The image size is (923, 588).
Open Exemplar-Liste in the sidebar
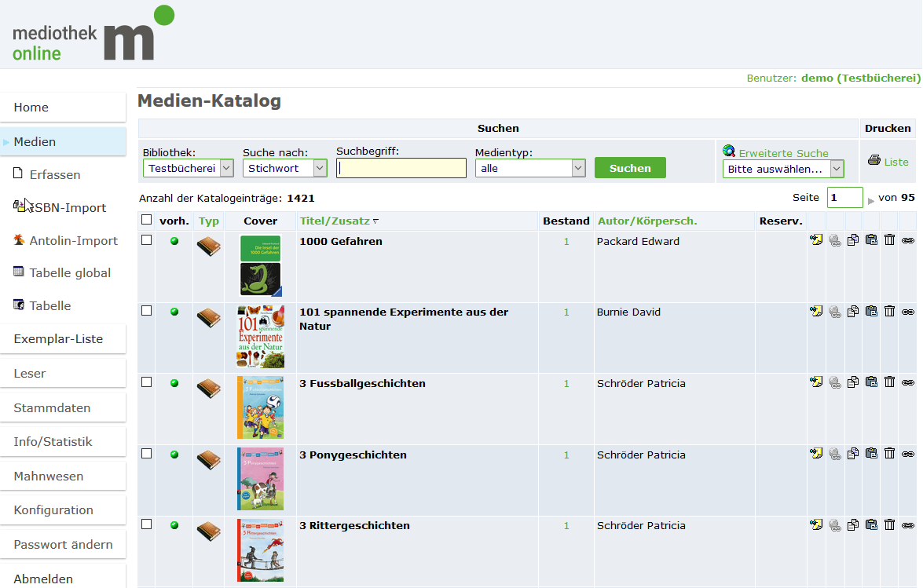[58, 339]
